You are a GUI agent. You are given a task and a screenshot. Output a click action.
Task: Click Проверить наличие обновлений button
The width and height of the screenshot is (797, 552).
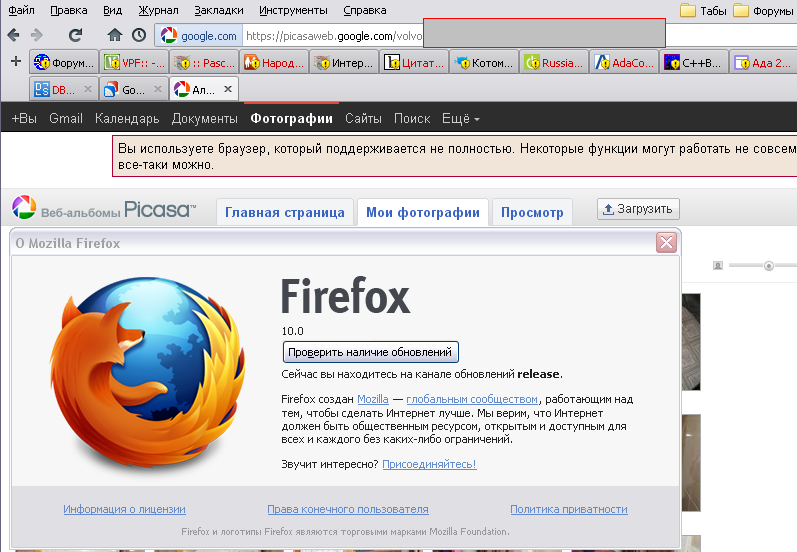pos(370,352)
